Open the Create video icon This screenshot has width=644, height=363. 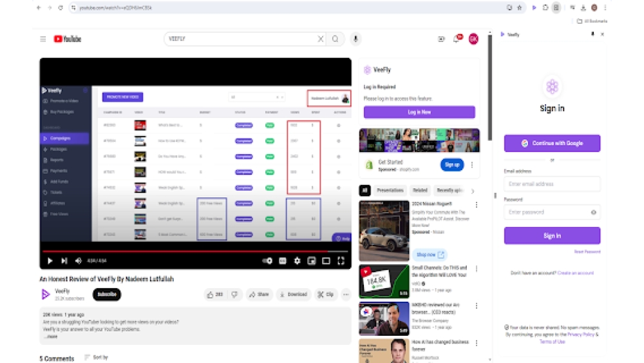[x=441, y=39]
